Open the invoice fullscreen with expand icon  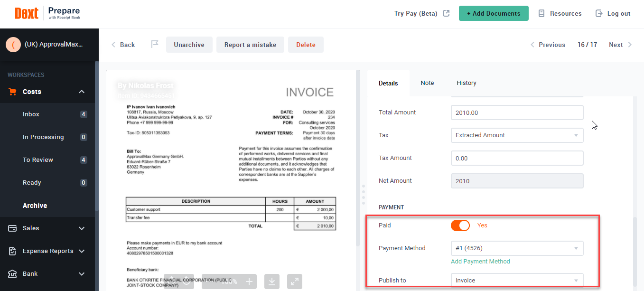[295, 282]
